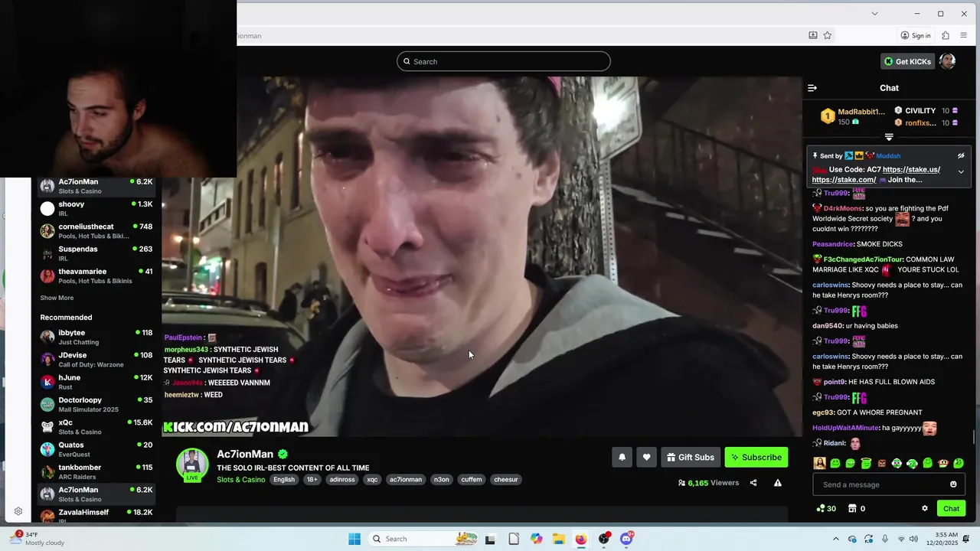Screen dimensions: 980x551
Task: Share the stream via share icon
Action: pos(753,483)
